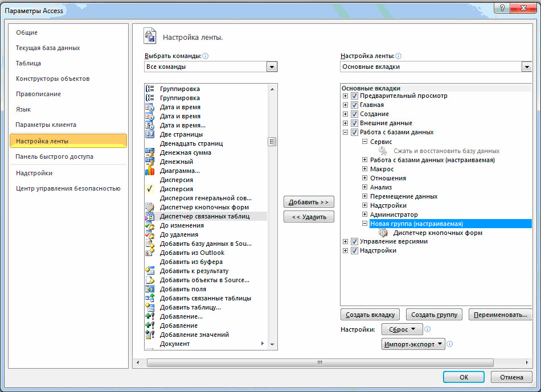
Task: Open the Сброс dropdown button
Action: pyautogui.click(x=402, y=329)
